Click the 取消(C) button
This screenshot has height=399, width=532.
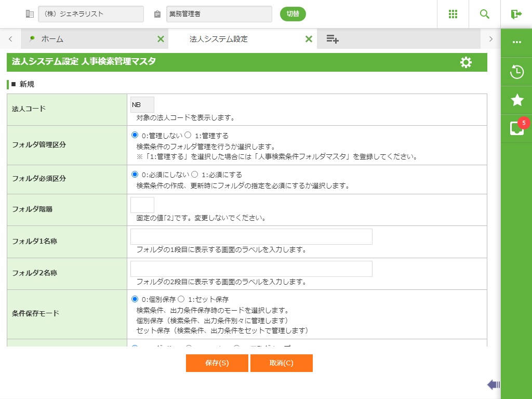click(281, 363)
